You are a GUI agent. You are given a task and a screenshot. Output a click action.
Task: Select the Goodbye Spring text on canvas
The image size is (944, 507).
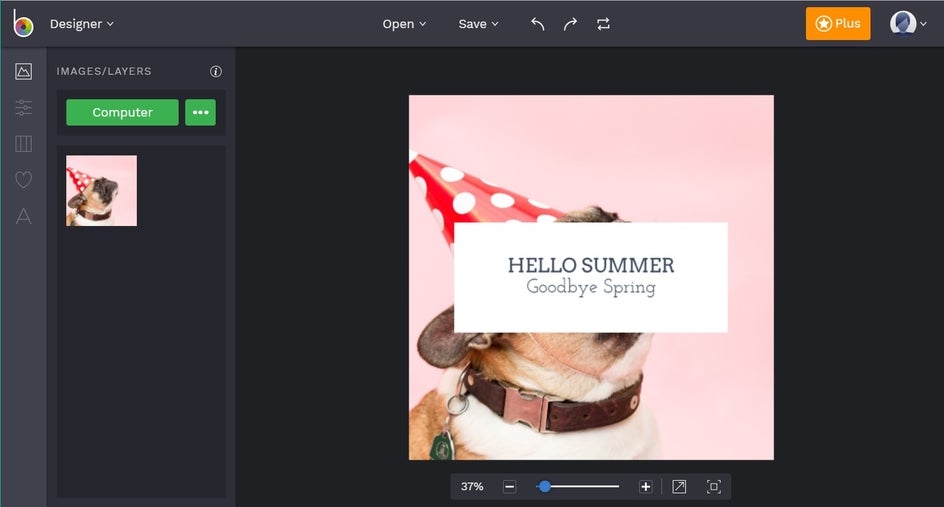coord(591,287)
